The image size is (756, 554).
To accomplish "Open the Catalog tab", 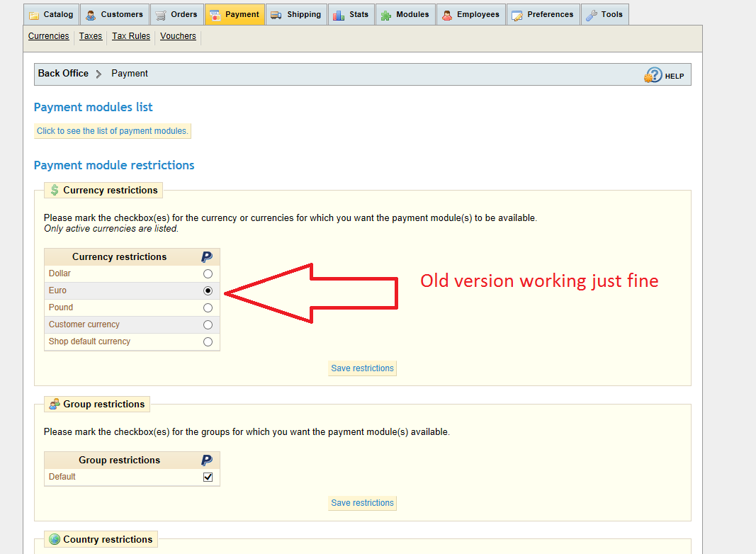I will (52, 14).
